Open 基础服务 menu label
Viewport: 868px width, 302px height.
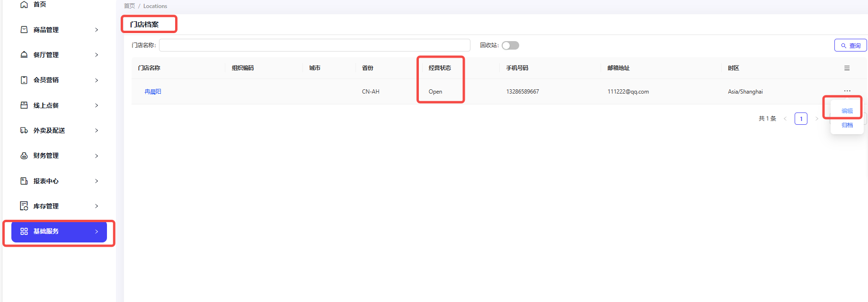pos(46,231)
